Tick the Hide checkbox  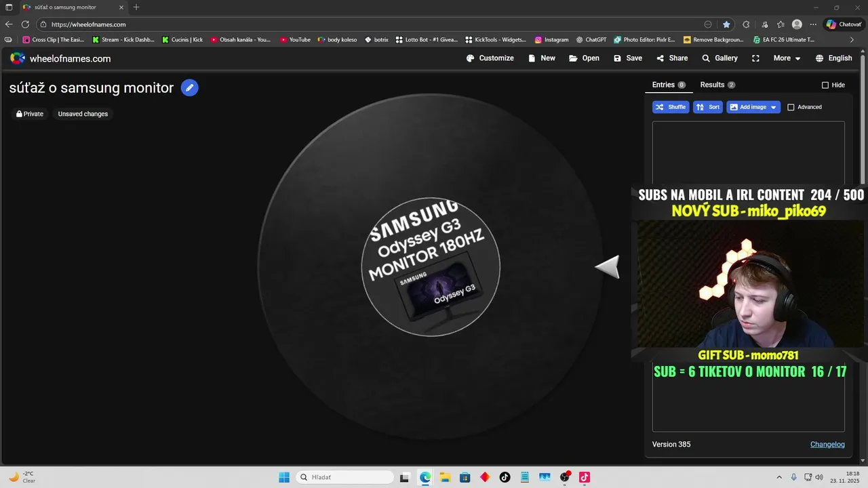pos(825,85)
